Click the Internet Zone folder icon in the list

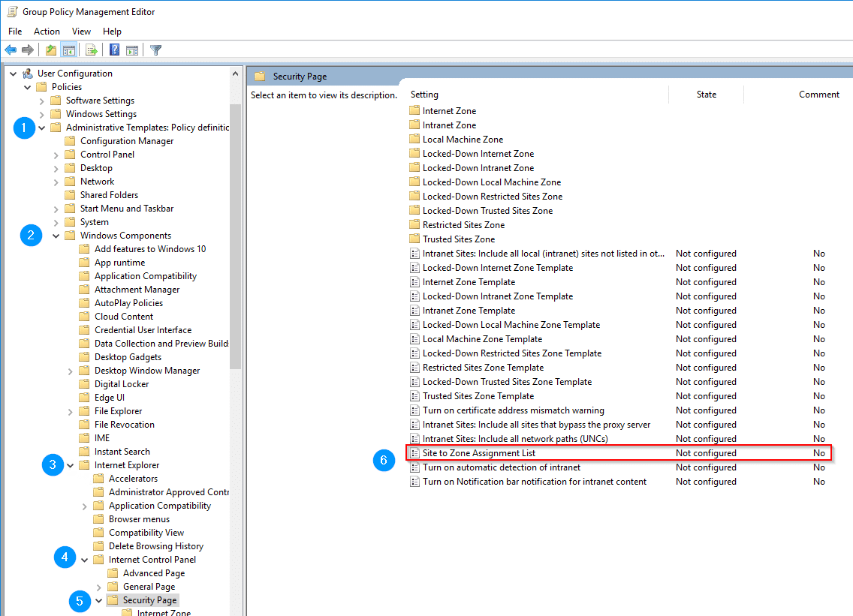point(414,110)
